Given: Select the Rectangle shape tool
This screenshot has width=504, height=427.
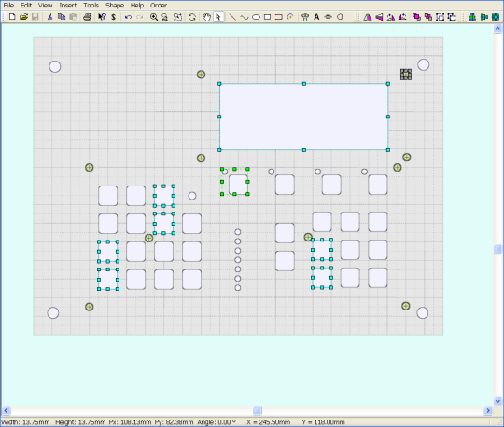Looking at the screenshot, I should click(267, 17).
